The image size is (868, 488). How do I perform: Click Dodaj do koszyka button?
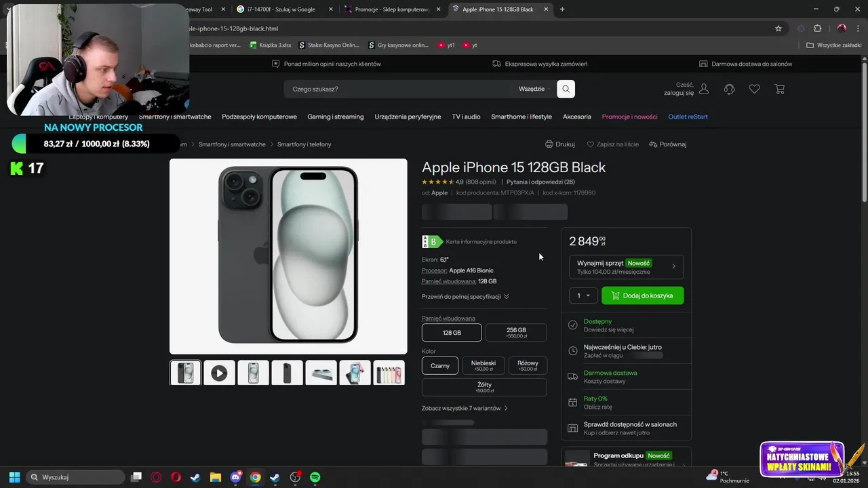[x=642, y=296]
